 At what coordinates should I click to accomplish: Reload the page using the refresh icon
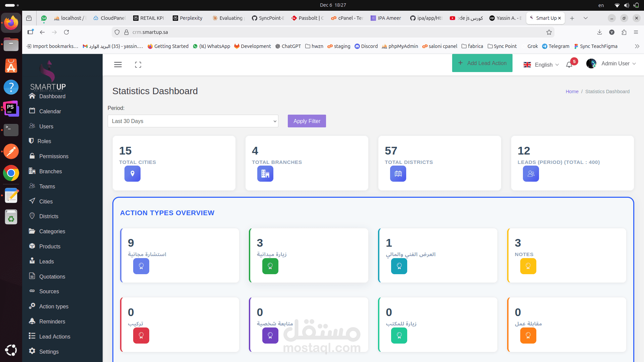[67, 32]
